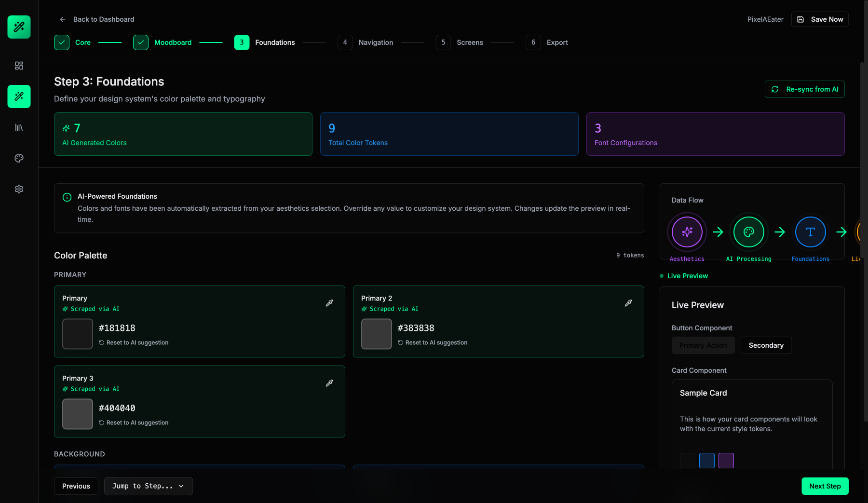The height and width of the screenshot is (503, 868).
Task: Click the magic wand app logo
Action: (19, 27)
